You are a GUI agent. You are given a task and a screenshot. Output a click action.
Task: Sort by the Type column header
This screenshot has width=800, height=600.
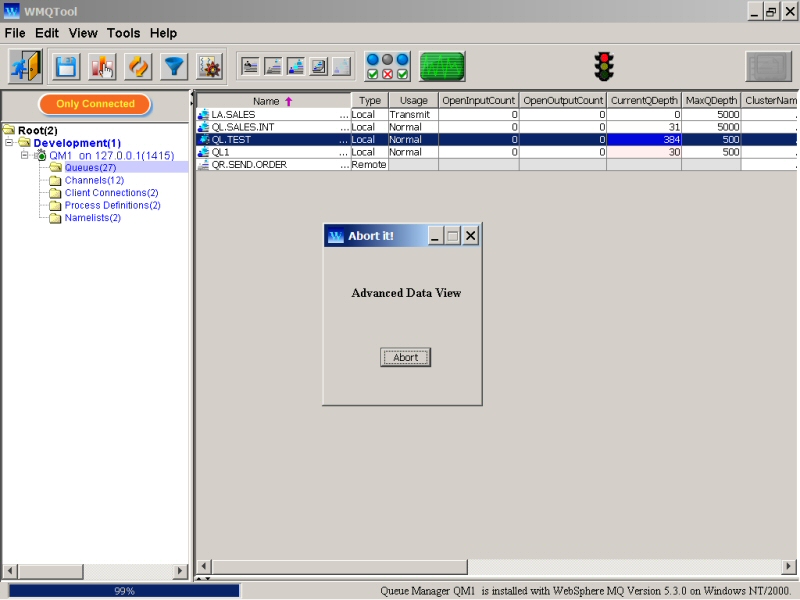click(x=370, y=101)
